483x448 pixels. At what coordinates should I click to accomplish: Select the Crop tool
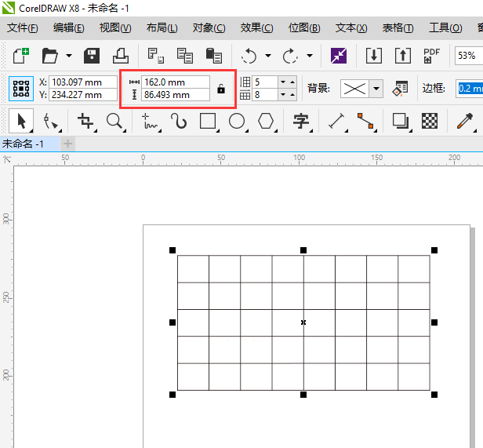pos(86,121)
